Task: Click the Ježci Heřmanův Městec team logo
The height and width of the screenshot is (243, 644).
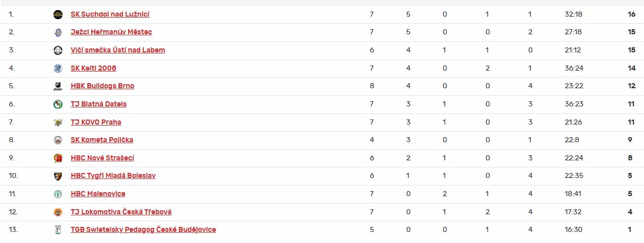Action: tap(58, 32)
